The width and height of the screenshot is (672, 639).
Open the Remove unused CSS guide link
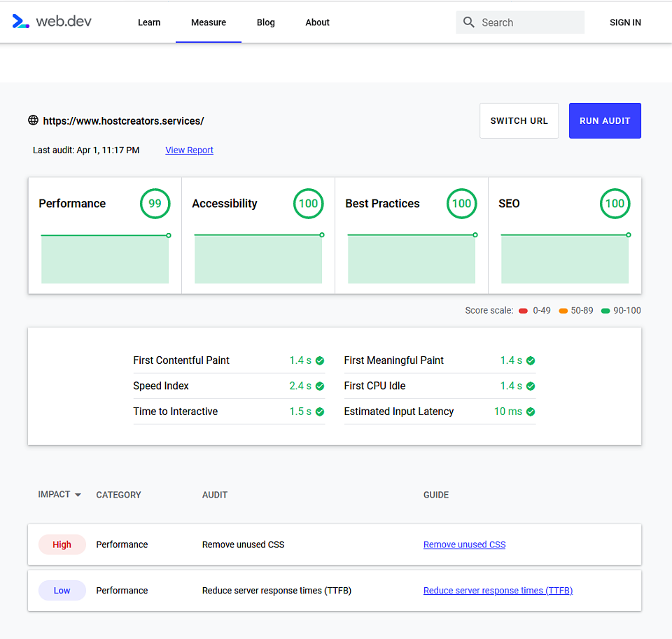coord(464,545)
